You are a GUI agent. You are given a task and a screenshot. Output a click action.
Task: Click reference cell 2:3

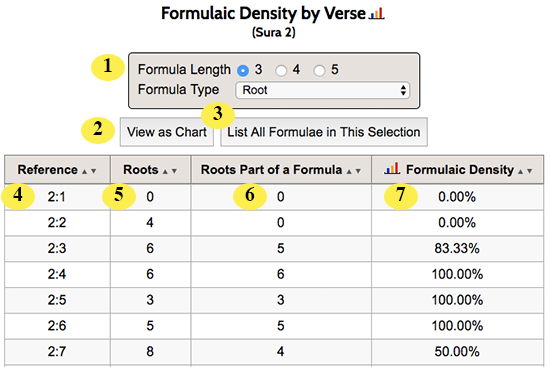(57, 248)
